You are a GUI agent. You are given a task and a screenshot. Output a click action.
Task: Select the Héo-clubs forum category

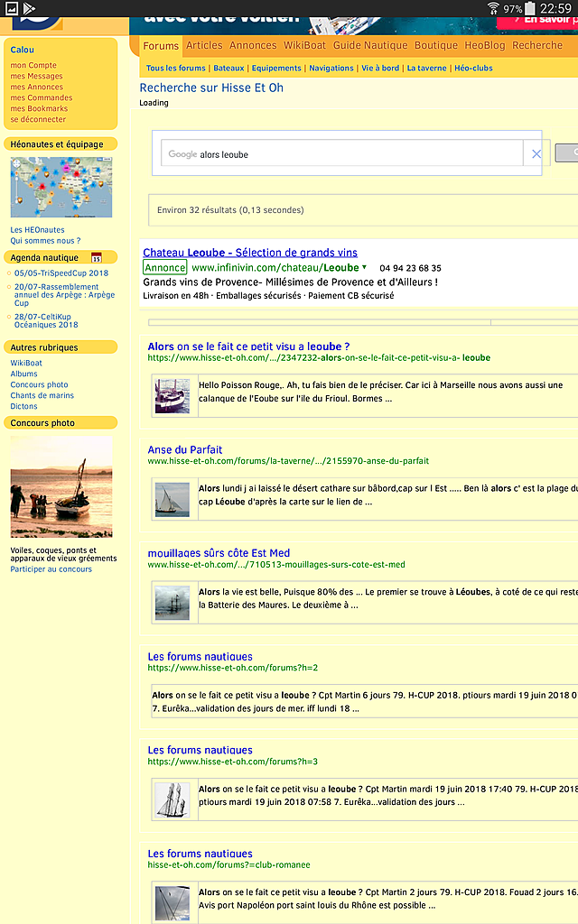point(473,68)
